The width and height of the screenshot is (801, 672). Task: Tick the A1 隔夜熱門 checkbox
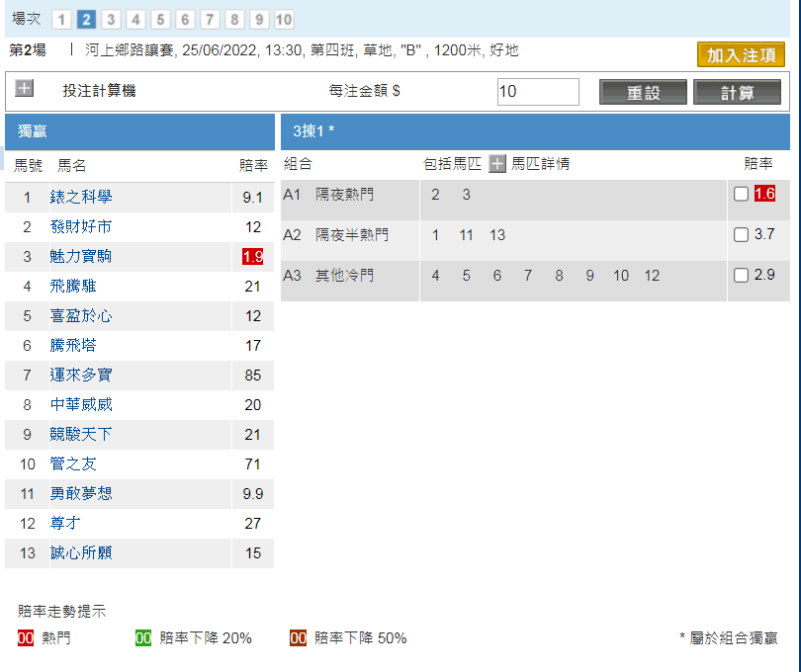[741, 195]
